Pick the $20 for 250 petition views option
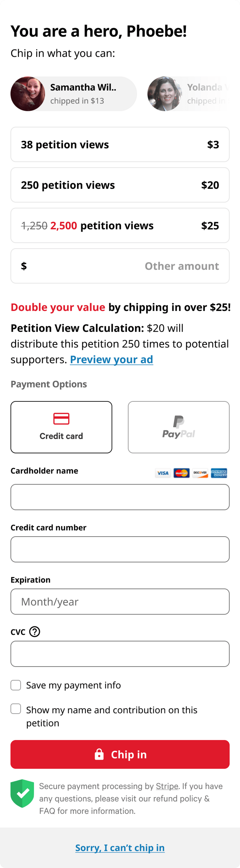 click(x=120, y=185)
